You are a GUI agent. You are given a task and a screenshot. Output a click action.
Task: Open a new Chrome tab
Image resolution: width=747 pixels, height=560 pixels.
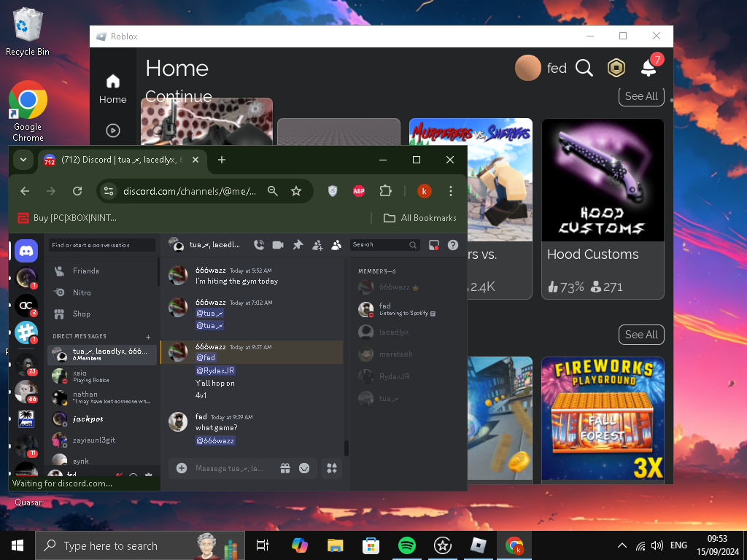tap(222, 160)
